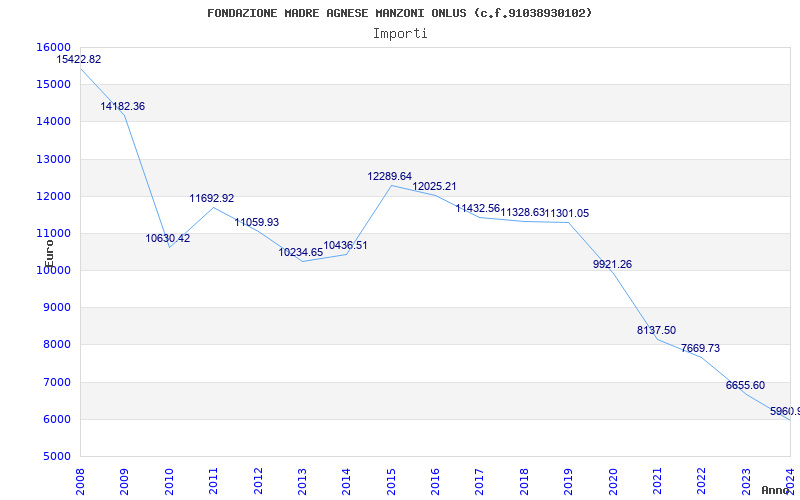Click the y-axis tick 9000
This screenshot has height=500, width=800.
tap(56, 308)
